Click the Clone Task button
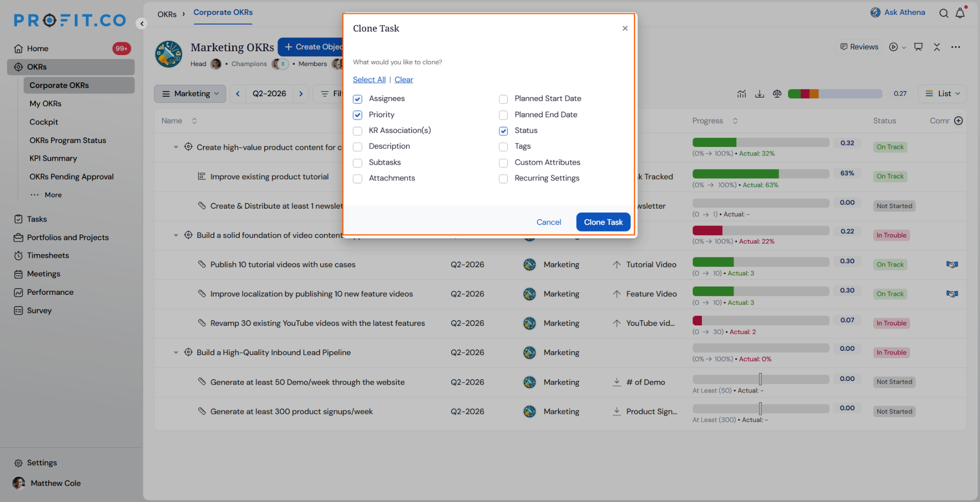 pos(603,222)
